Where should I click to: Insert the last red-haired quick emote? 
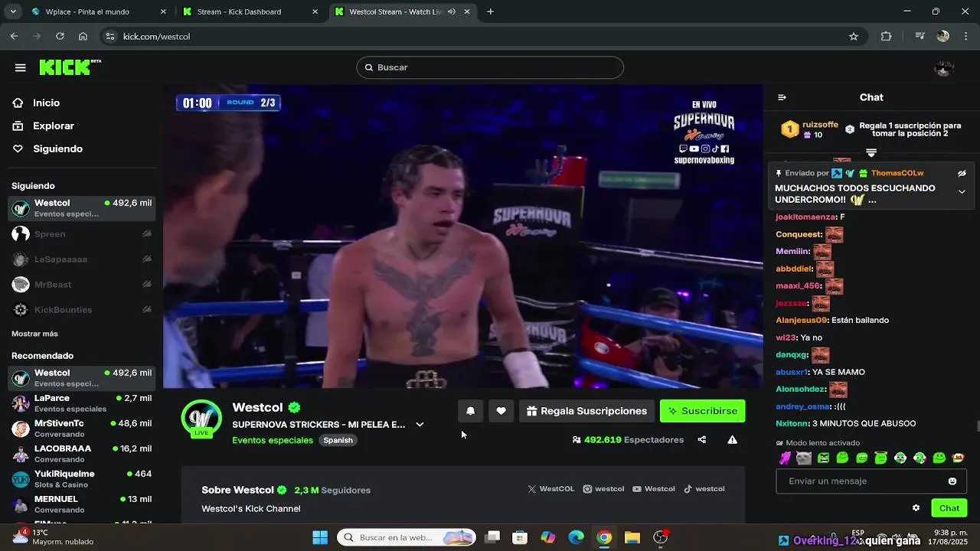pos(959,458)
